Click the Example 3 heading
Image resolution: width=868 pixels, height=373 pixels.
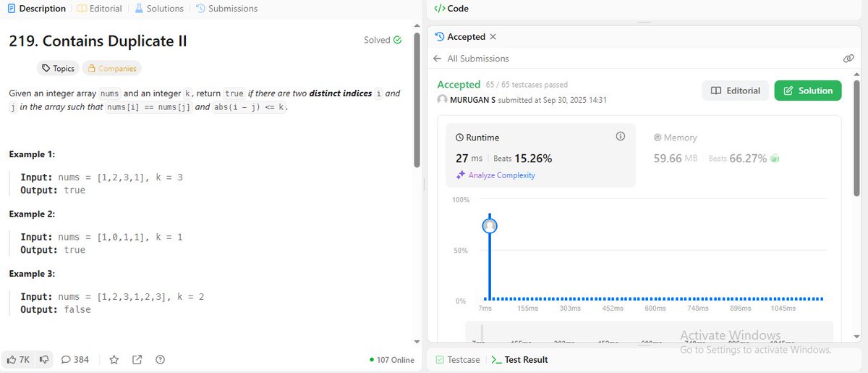pyautogui.click(x=32, y=274)
